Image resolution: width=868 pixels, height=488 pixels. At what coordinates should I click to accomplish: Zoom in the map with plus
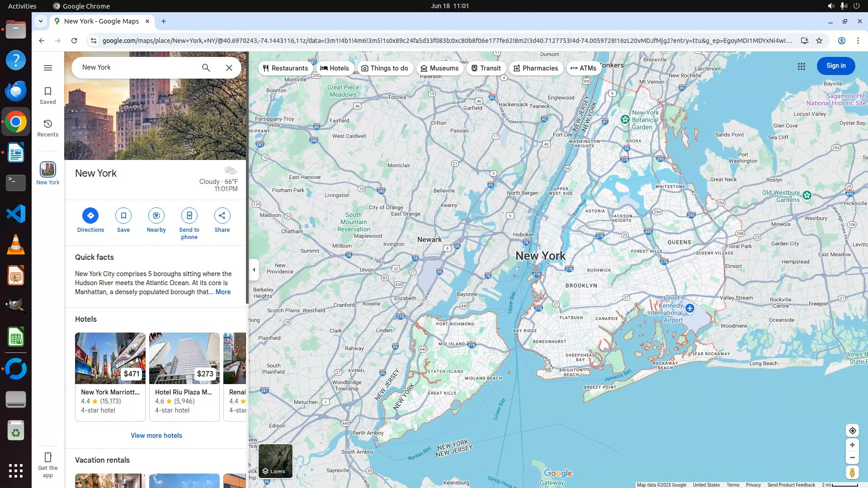(852, 445)
